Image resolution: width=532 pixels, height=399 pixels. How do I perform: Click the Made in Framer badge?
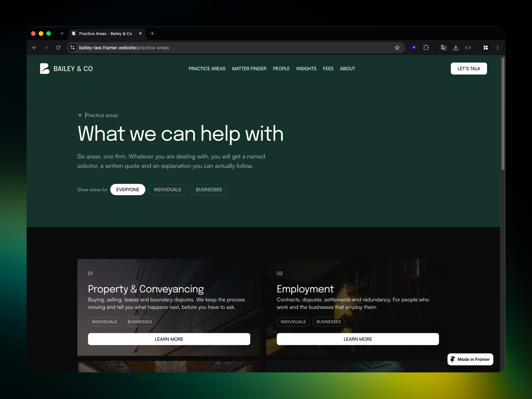(470, 359)
